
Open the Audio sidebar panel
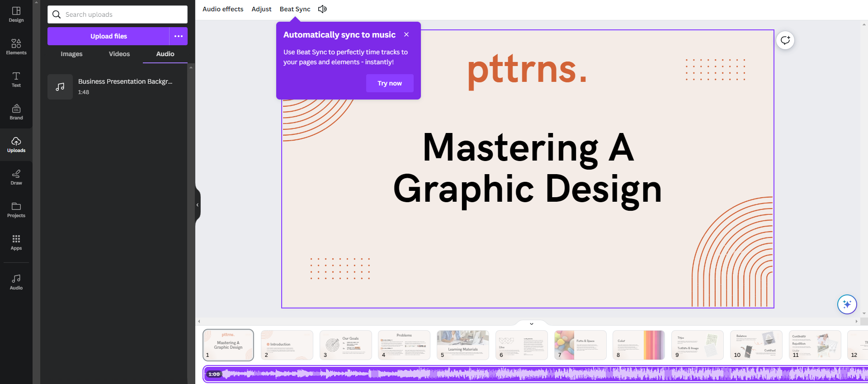point(16,282)
